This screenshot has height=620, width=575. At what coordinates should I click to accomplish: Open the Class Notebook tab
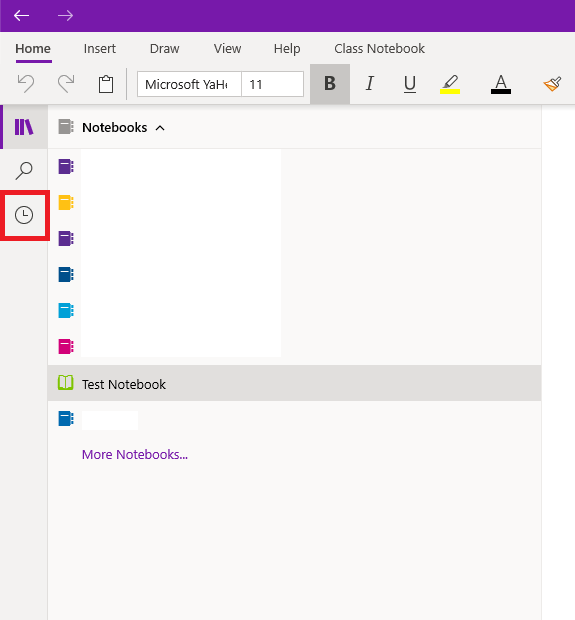click(380, 49)
